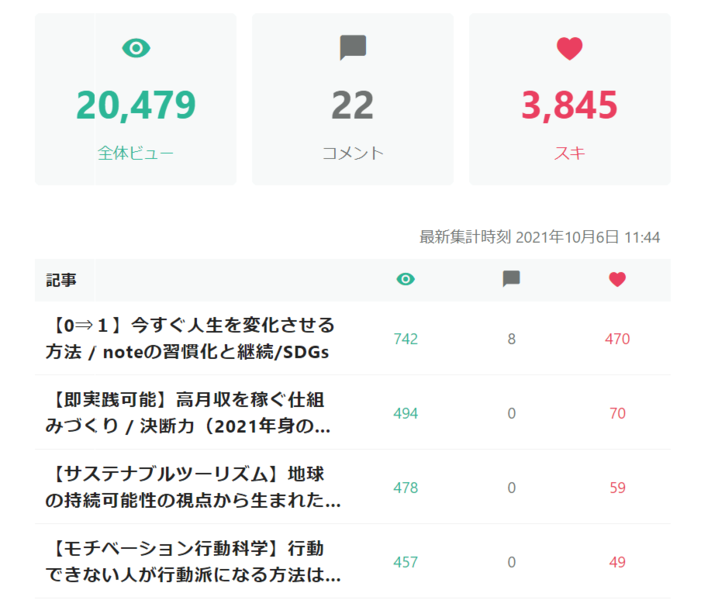Image resolution: width=701 pixels, height=600 pixels.
Task: Open article 【即実践可能】高月収を稼ぐ仕組みづくり
Action: [x=187, y=413]
